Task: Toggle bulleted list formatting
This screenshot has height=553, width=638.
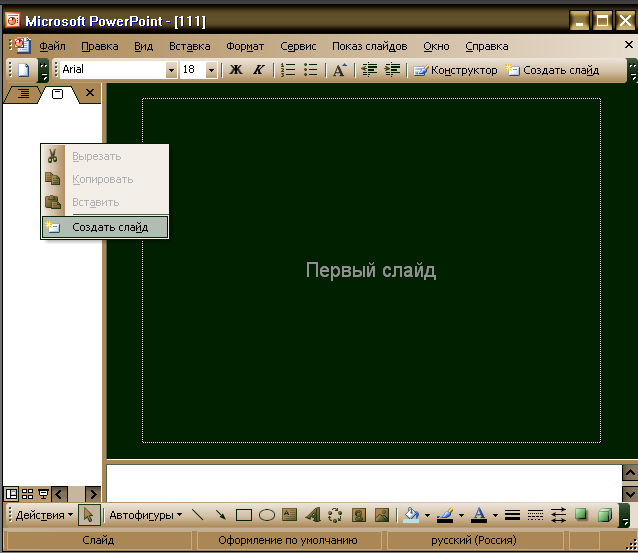Action: [311, 70]
